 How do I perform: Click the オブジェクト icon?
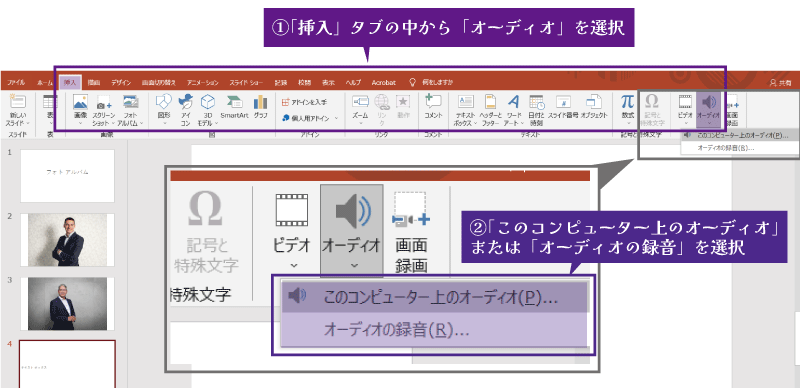(593, 102)
